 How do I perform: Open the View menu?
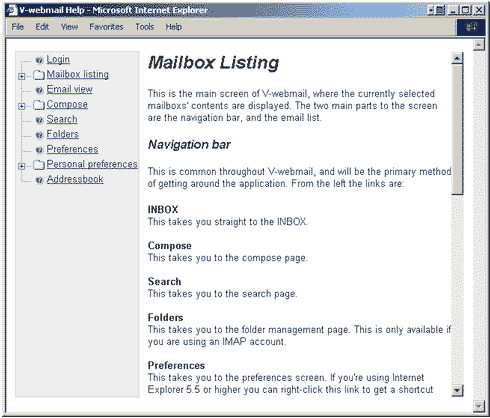(69, 27)
